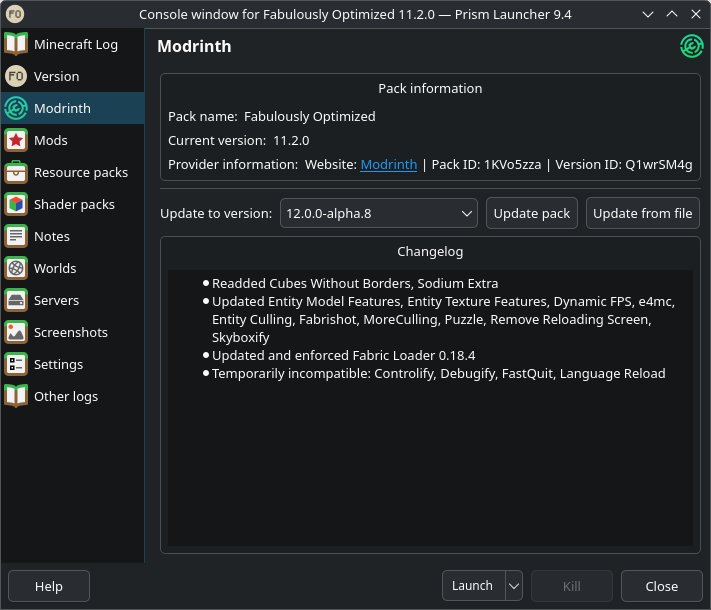Click the Mods red star icon
711x610 pixels.
pyautogui.click(x=16, y=140)
